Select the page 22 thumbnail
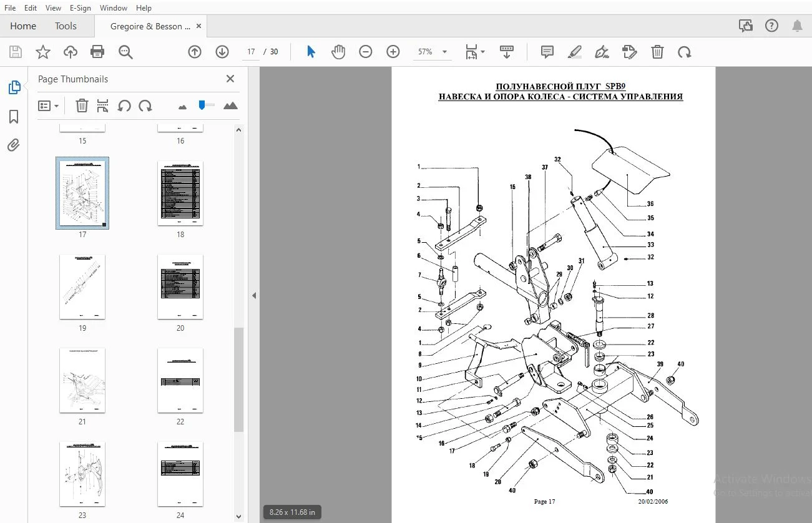This screenshot has height=523, width=812. tap(180, 380)
